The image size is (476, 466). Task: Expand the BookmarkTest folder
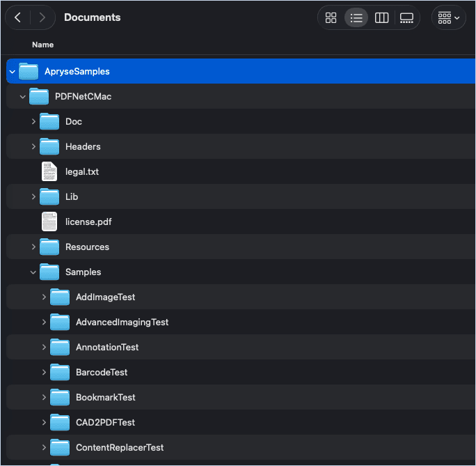coord(44,397)
